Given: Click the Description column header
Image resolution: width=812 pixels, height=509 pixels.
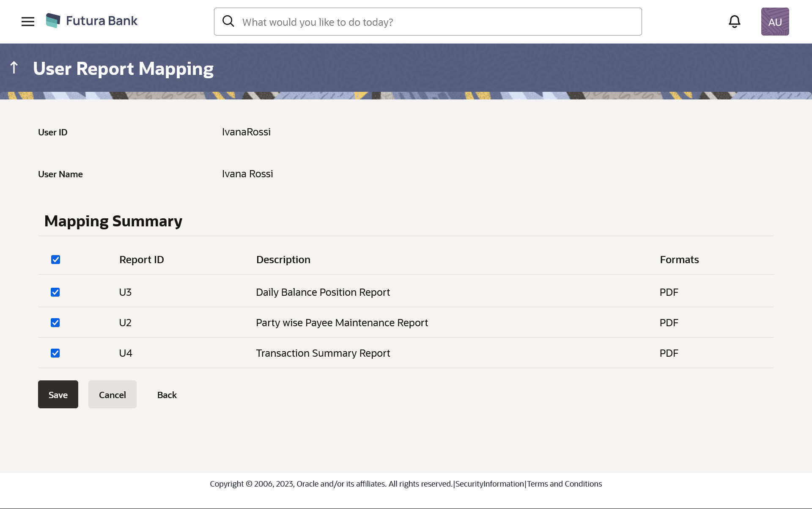Looking at the screenshot, I should coord(283,260).
